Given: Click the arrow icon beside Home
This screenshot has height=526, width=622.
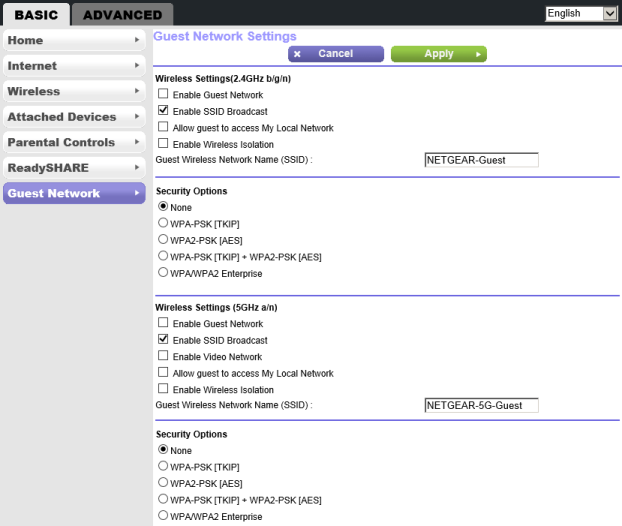Looking at the screenshot, I should click(137, 40).
